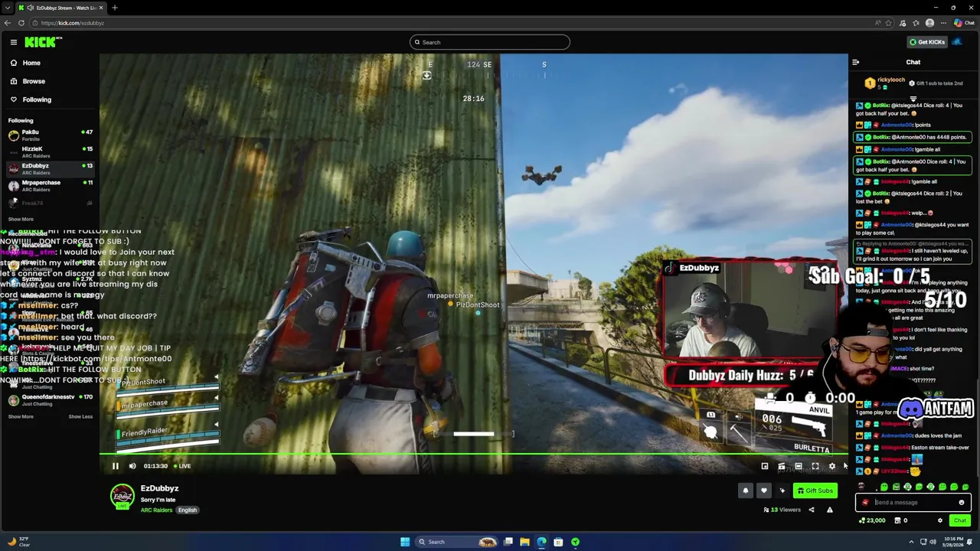Click the browser address bar
Viewport: 980px width, 551px height.
[452, 23]
